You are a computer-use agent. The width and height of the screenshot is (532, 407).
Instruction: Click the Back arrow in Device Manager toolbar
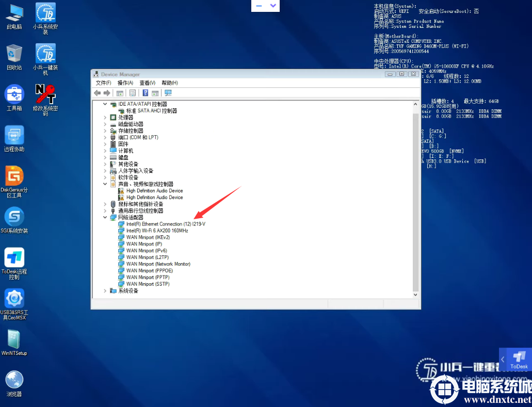pyautogui.click(x=97, y=93)
